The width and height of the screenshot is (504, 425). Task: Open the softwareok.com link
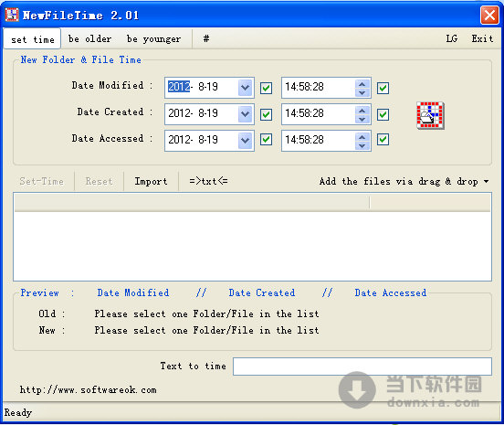(88, 390)
